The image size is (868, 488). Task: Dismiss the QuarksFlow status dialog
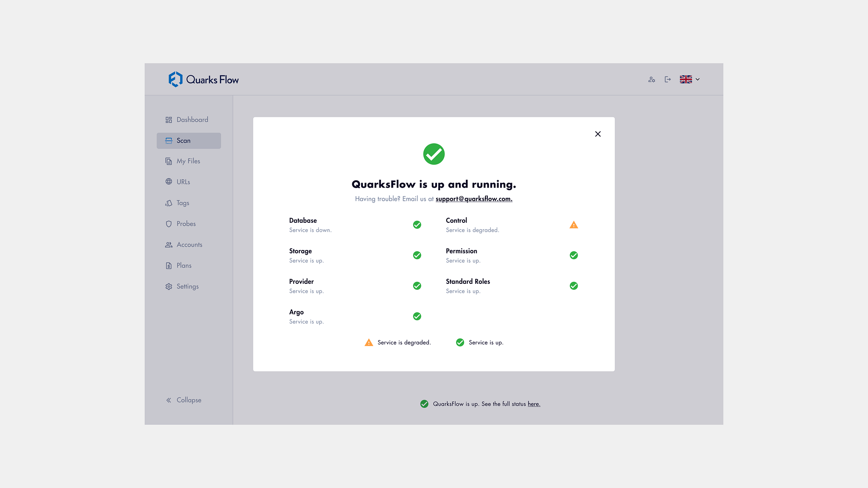pos(598,134)
